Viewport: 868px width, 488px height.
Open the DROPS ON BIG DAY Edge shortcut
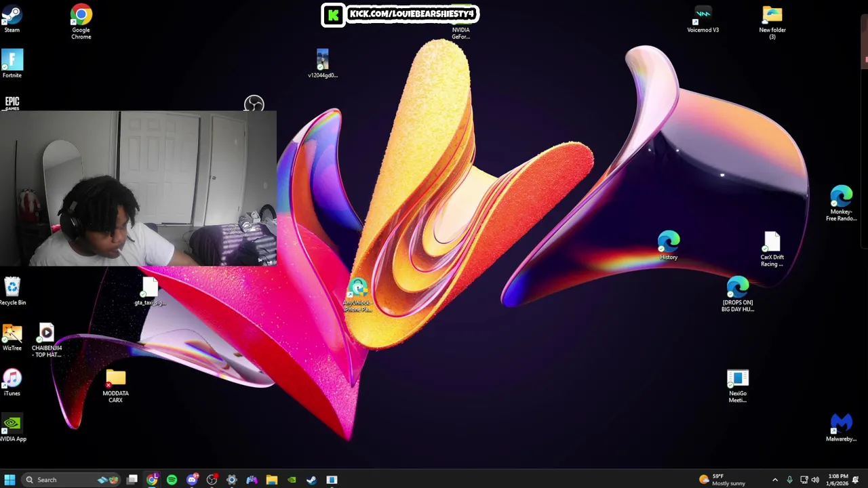tap(737, 295)
